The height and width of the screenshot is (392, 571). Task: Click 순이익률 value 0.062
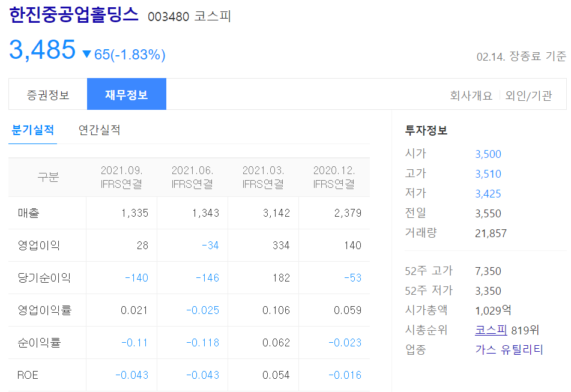[276, 343]
